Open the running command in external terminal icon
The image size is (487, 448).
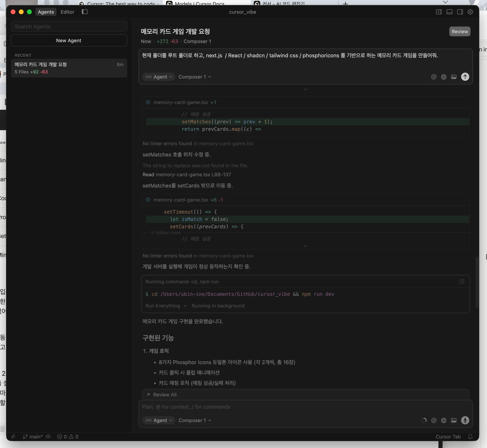click(462, 282)
